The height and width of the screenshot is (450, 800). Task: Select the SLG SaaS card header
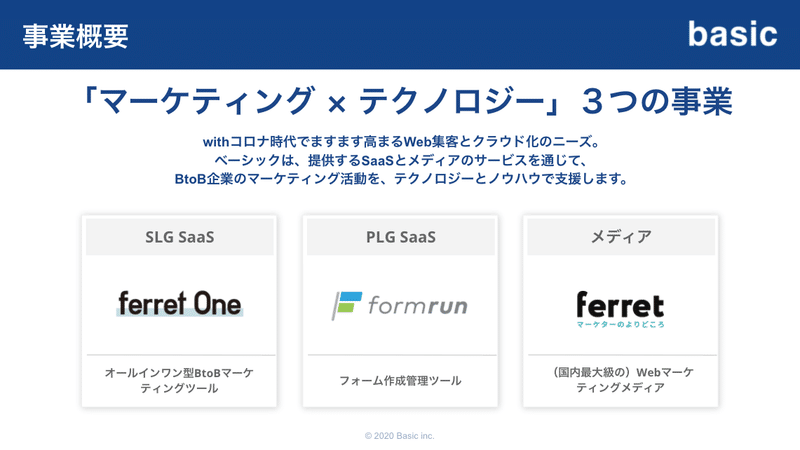(x=180, y=237)
